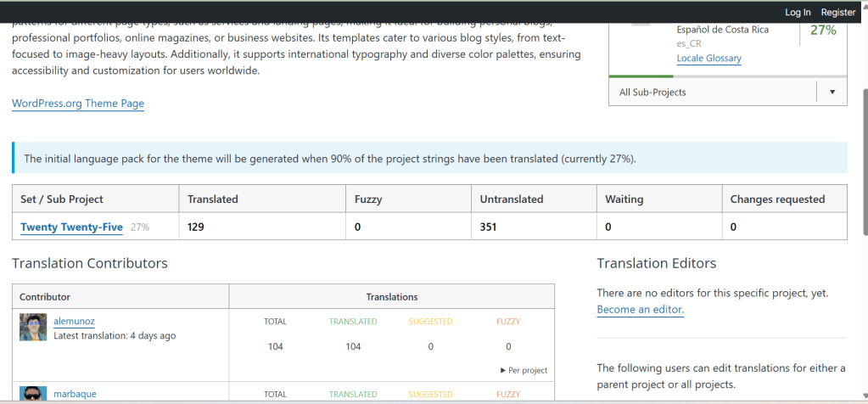This screenshot has width=868, height=404.
Task: Click the Fuzzy column header
Action: point(409,199)
